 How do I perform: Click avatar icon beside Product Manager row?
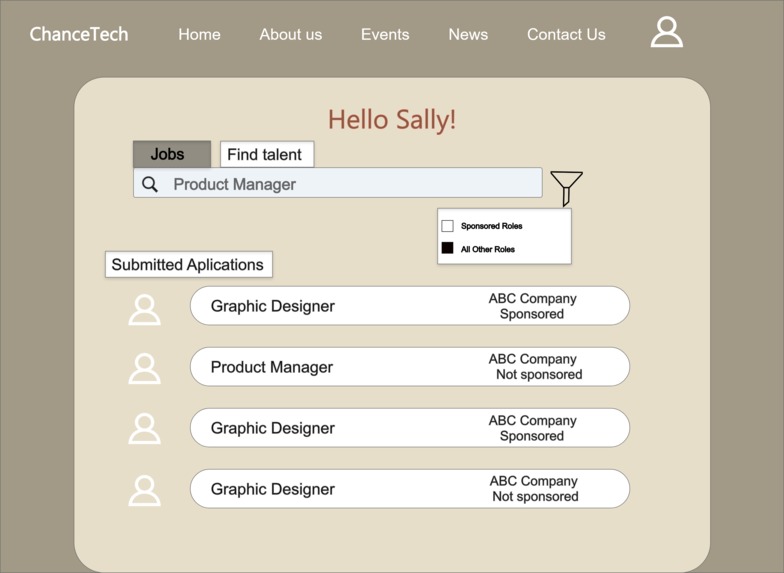[144, 368]
